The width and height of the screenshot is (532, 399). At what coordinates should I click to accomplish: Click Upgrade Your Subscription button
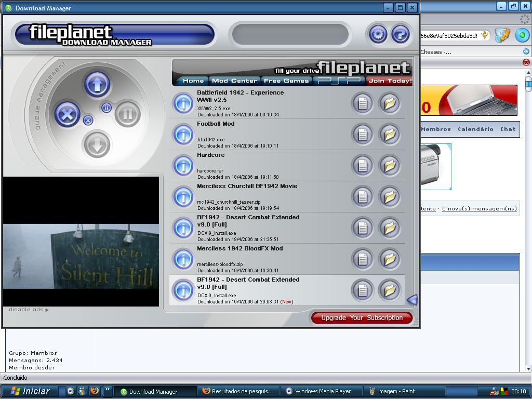coord(362,318)
